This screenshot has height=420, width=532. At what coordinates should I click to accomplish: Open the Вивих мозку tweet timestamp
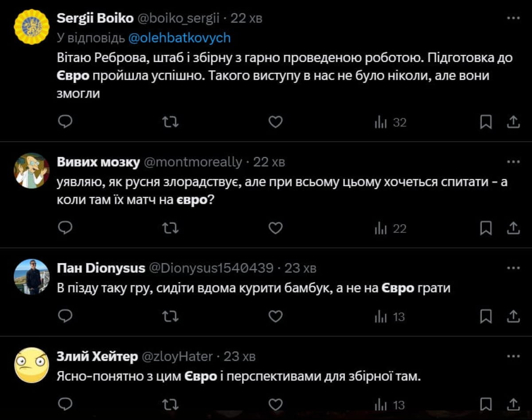[x=269, y=163]
